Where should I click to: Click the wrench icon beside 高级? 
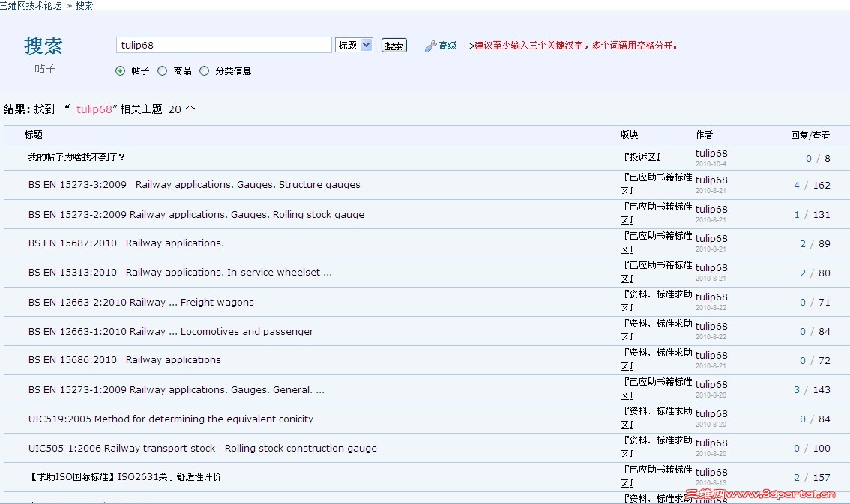tap(430, 46)
